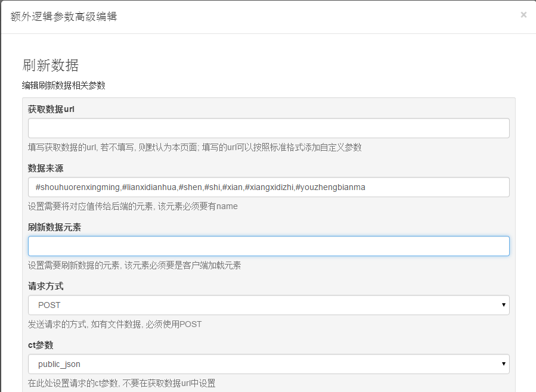Screen dimensions: 536x392
Task: Click the 获取数据url input field
Action: point(269,128)
